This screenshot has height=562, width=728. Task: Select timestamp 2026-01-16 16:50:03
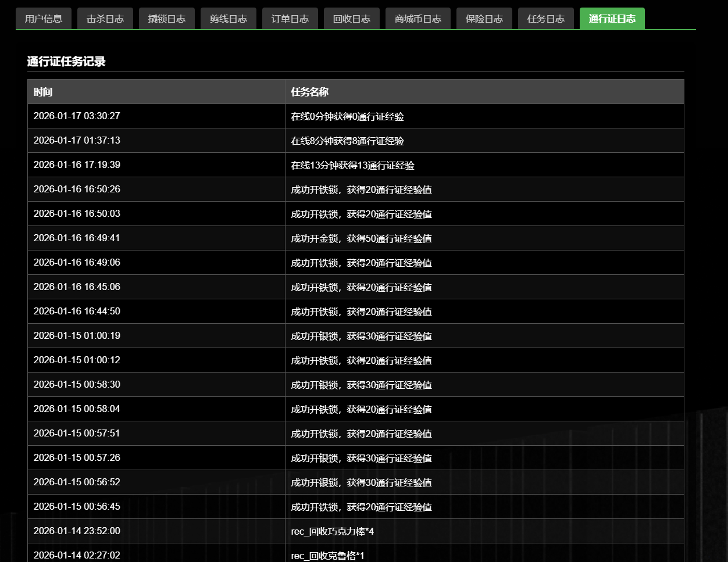77,213
